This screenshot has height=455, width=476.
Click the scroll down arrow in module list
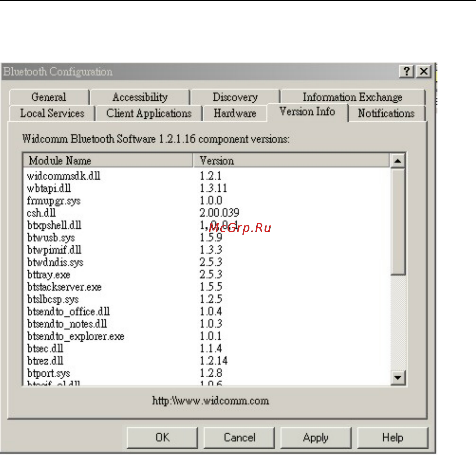click(398, 378)
